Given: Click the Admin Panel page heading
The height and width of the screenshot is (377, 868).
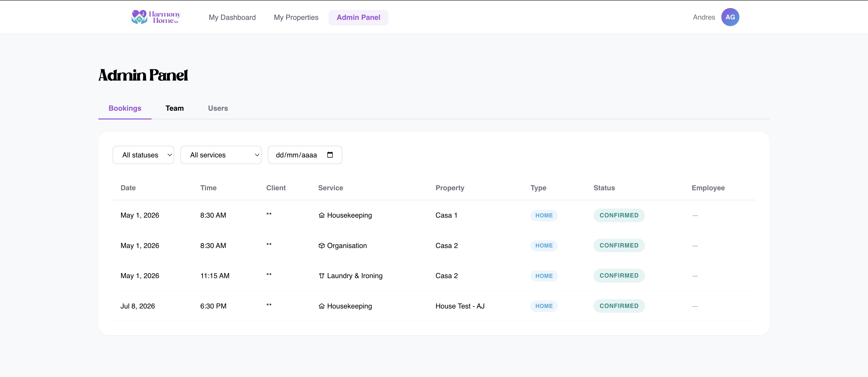Looking at the screenshot, I should (x=143, y=75).
